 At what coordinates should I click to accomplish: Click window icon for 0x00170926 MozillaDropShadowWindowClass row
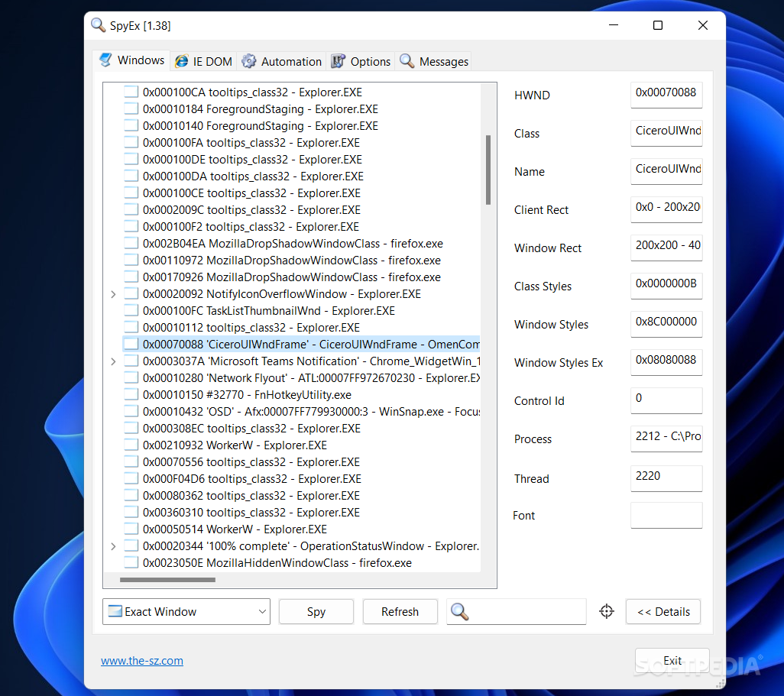[131, 277]
